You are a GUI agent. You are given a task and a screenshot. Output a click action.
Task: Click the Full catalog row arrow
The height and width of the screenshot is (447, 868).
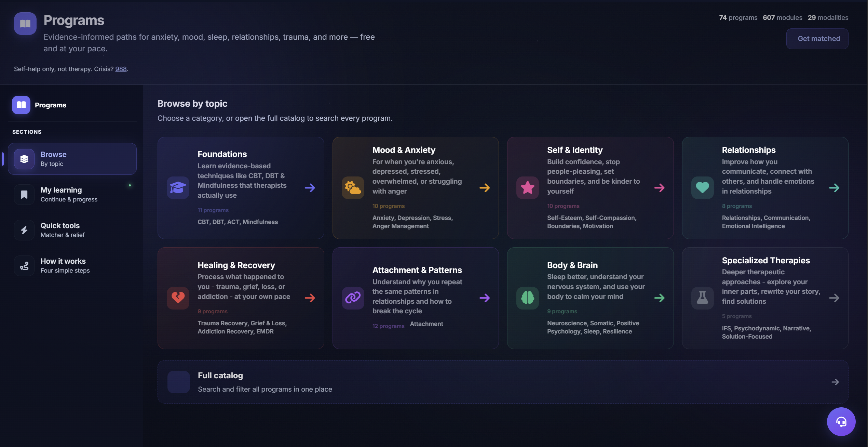[835, 382]
